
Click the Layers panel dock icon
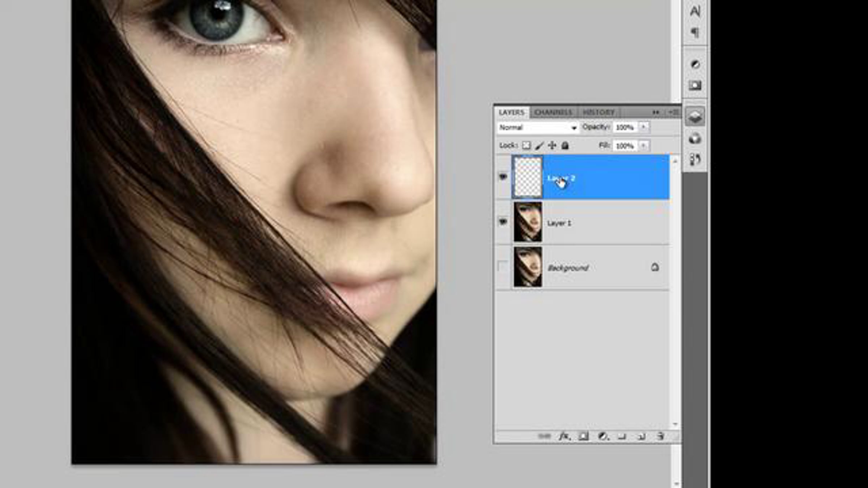[695, 116]
